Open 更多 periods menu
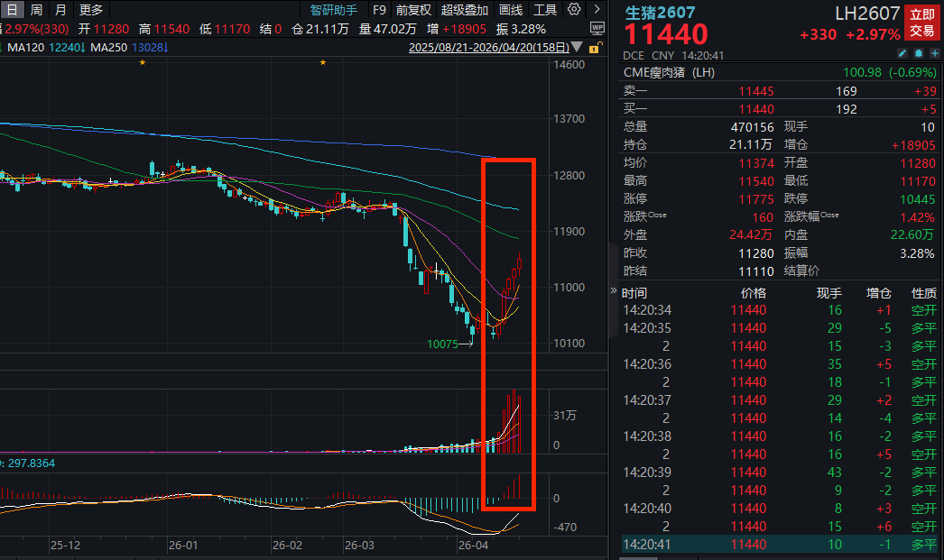 click(x=91, y=10)
